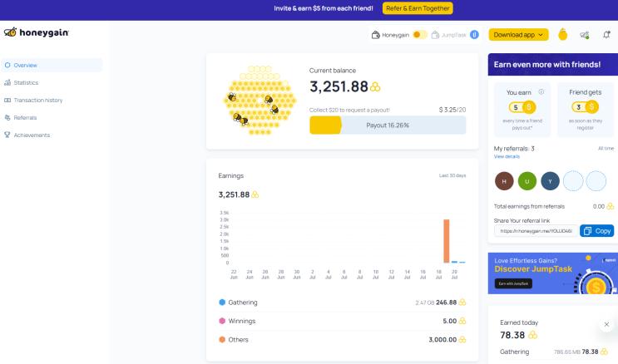The width and height of the screenshot is (618, 364).
Task: Click the You earn info icon
Action: [x=541, y=91]
